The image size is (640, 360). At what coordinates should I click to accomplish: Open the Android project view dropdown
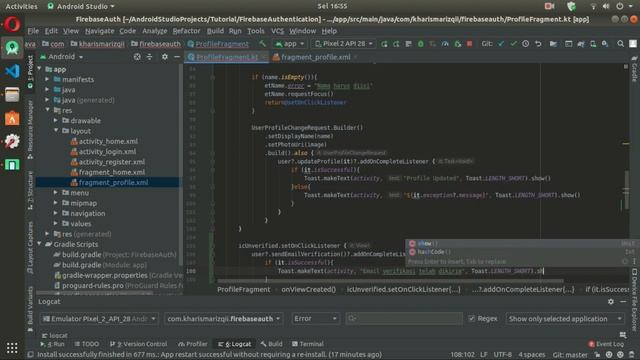pyautogui.click(x=61, y=57)
